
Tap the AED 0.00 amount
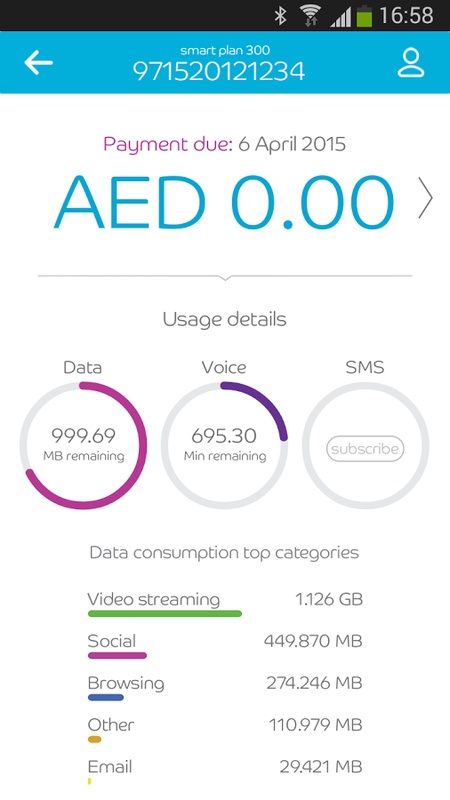[x=224, y=201]
